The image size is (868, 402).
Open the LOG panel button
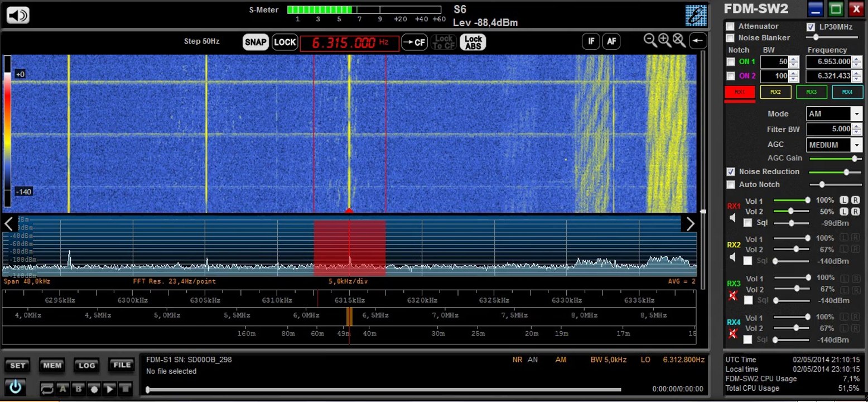coord(86,365)
